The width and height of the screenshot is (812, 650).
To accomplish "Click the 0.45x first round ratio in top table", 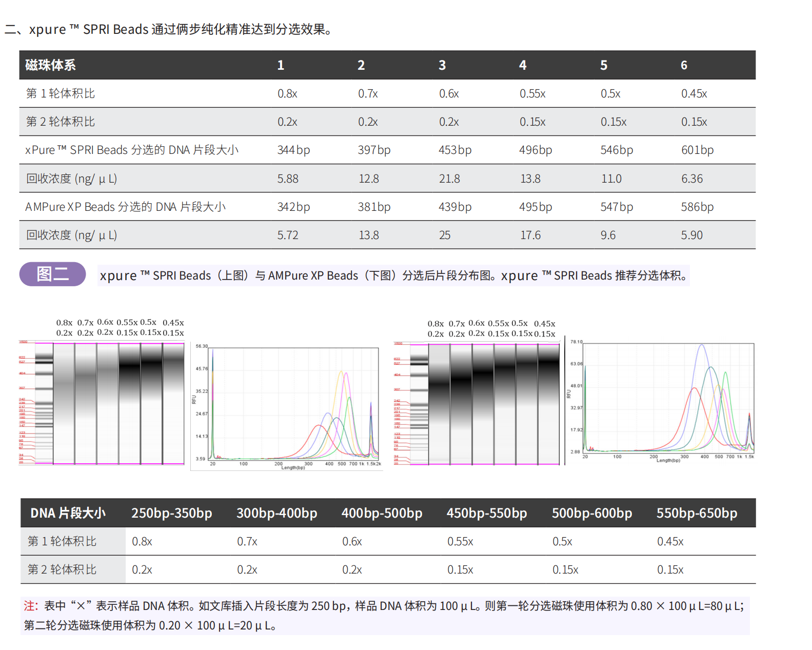I will 694,93.
